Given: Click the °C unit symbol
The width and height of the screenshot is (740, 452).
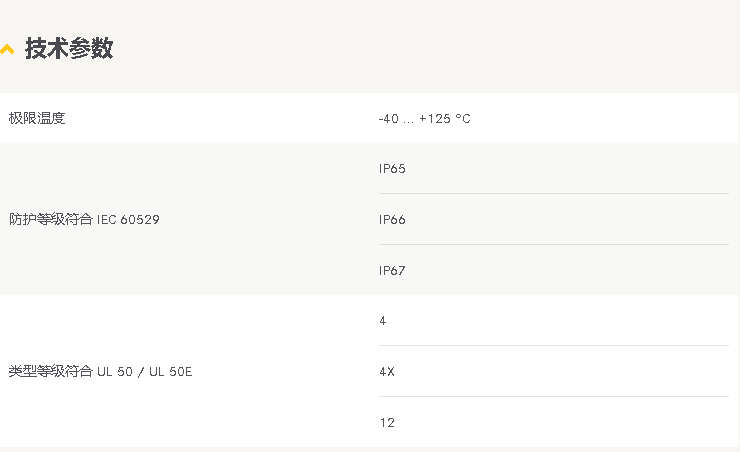Looking at the screenshot, I should [x=463, y=119].
